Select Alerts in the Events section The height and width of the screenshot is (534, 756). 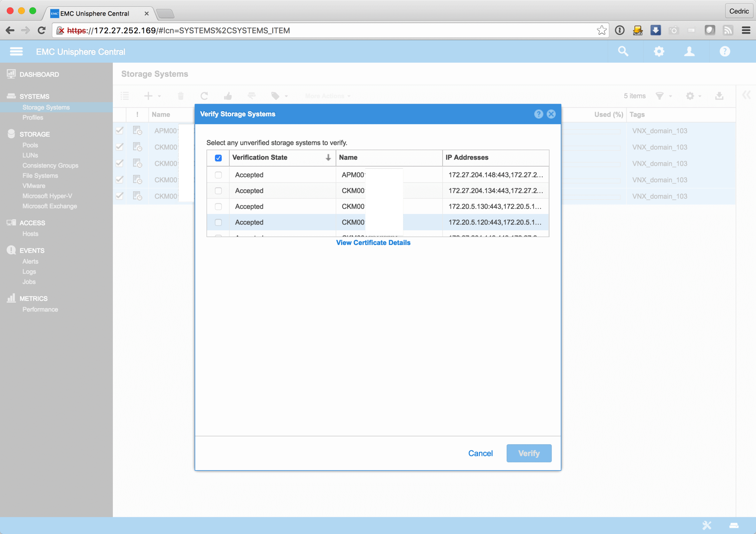click(30, 261)
